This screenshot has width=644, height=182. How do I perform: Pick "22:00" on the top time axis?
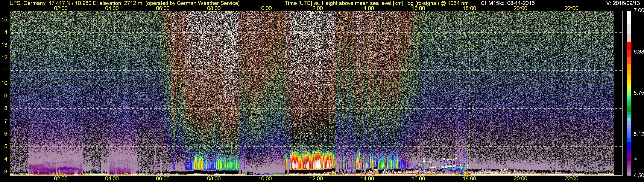click(571, 8)
